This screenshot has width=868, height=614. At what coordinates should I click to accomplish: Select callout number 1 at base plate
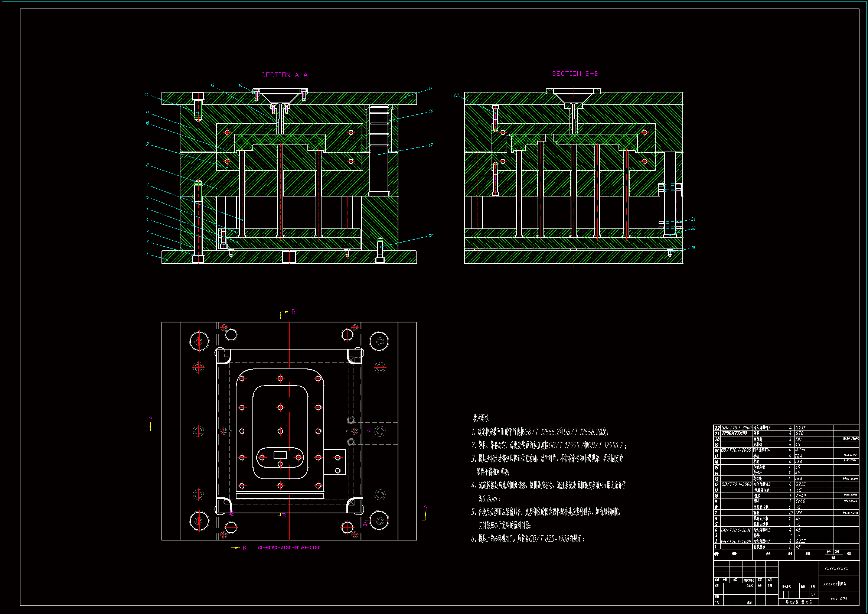click(x=147, y=254)
